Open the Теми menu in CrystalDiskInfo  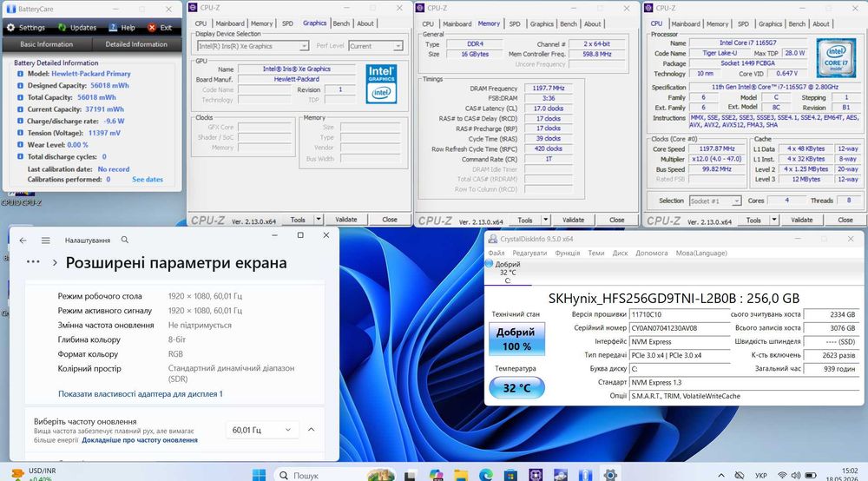(x=596, y=253)
